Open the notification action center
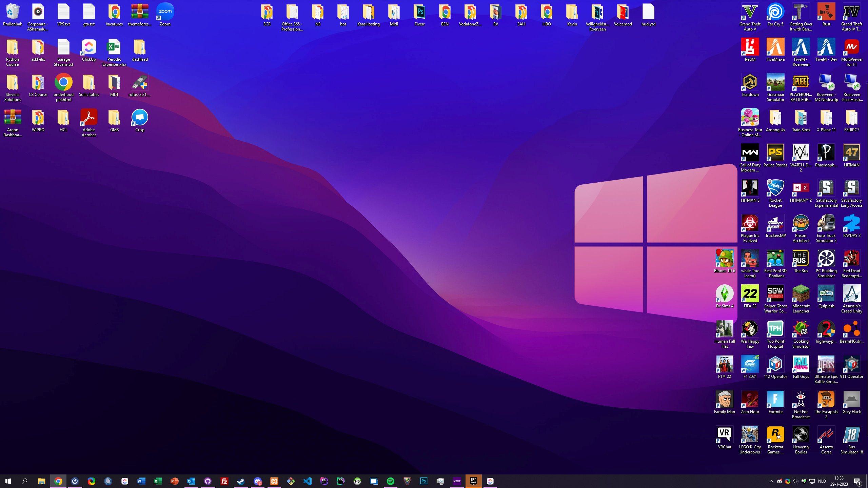 [857, 481]
